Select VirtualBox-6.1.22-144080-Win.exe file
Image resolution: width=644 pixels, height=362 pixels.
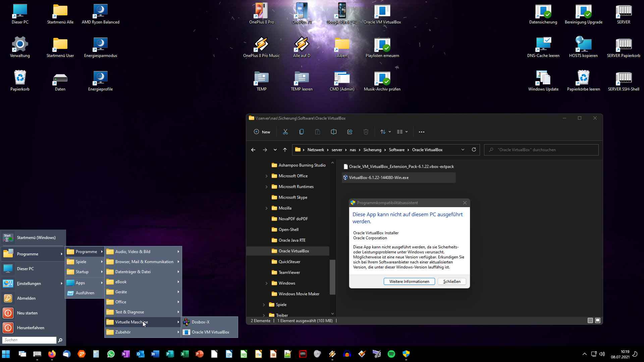399,178
